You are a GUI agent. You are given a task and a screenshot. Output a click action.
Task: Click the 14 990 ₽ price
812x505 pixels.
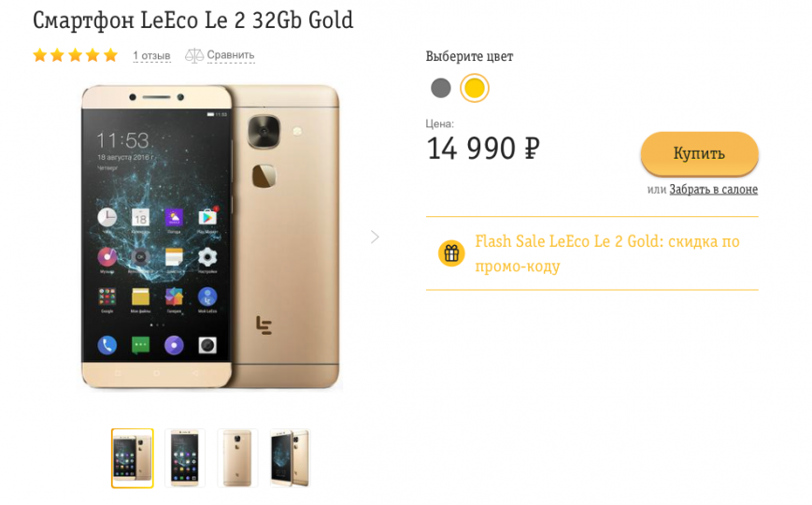[x=483, y=149]
